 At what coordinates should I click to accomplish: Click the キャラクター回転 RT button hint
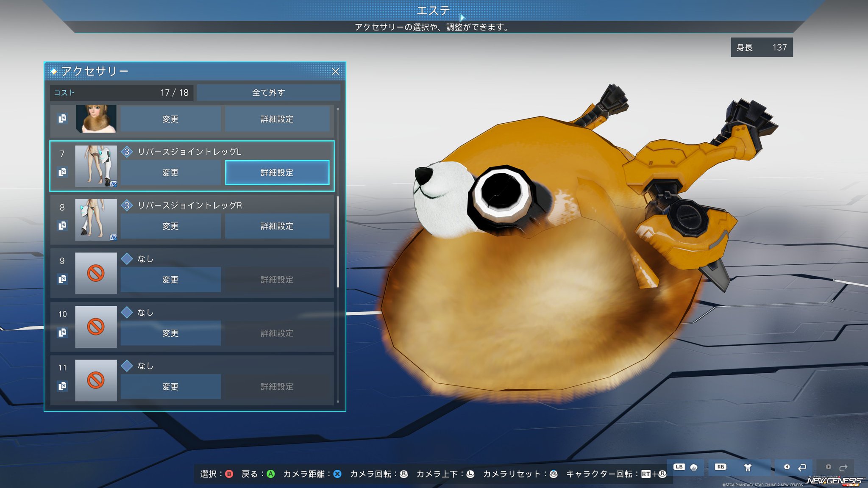617,474
